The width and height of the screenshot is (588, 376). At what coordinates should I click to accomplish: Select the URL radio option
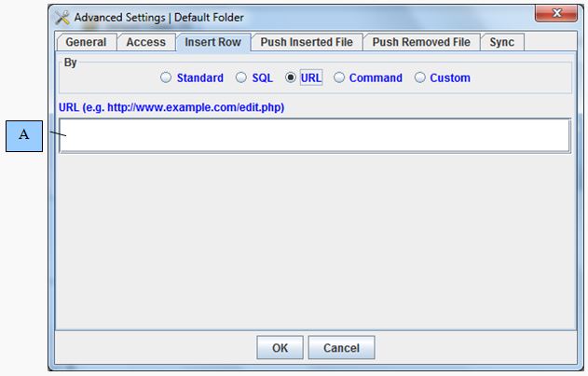pos(292,78)
